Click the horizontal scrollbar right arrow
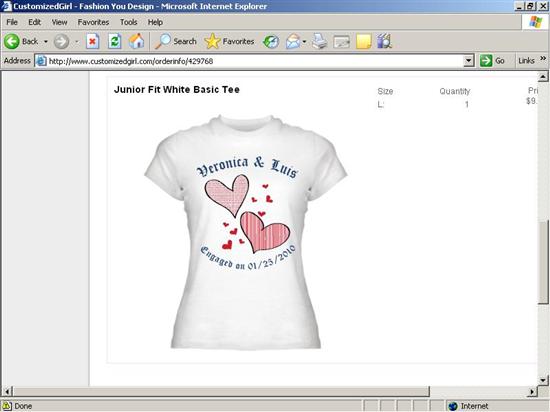 point(532,391)
